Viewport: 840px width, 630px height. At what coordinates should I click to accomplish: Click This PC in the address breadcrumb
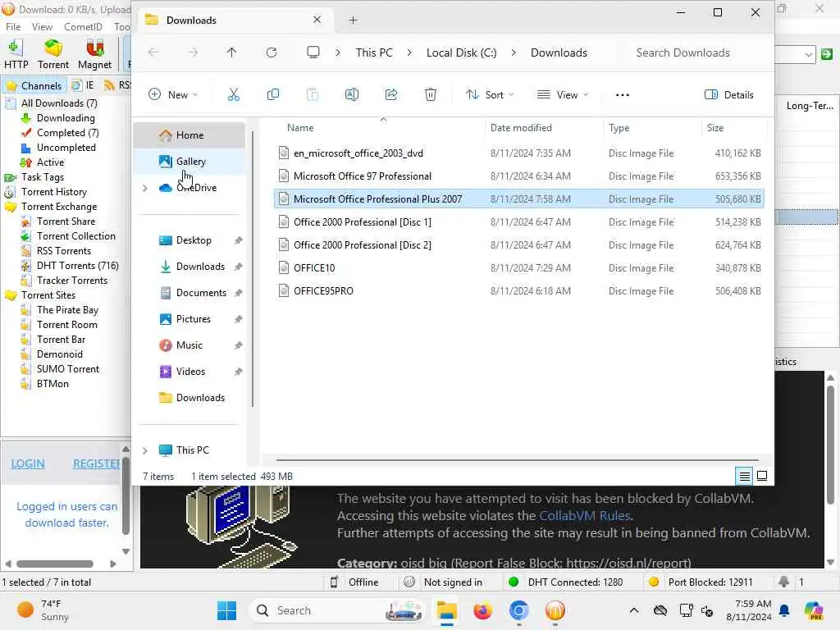[x=374, y=52]
